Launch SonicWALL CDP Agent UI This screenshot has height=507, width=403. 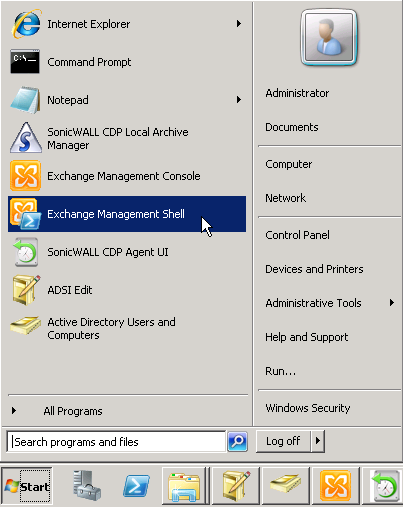tap(127, 252)
